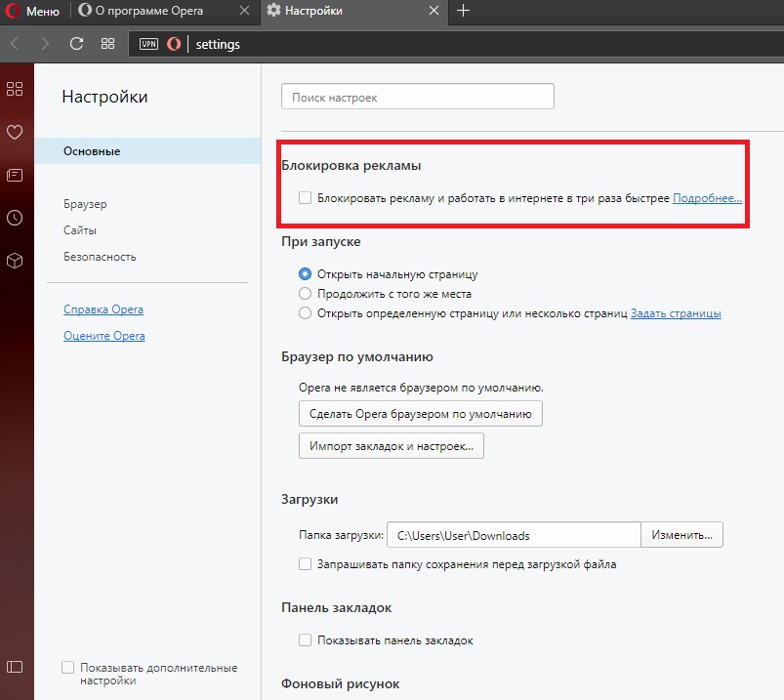Screen dimensions: 784x700
Task: Close the О программе Opera tab
Action: click(x=244, y=11)
